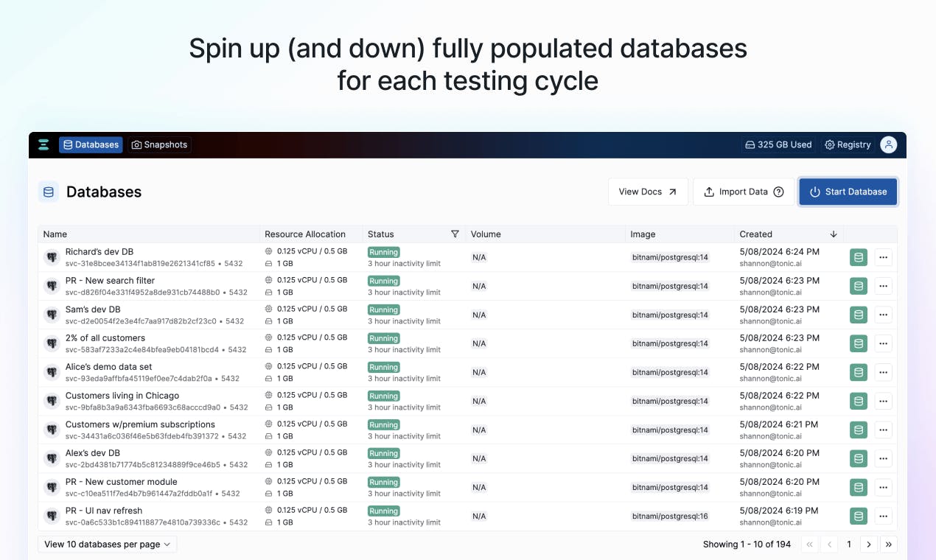
Task: Open View Docs link button
Action: [x=648, y=192]
